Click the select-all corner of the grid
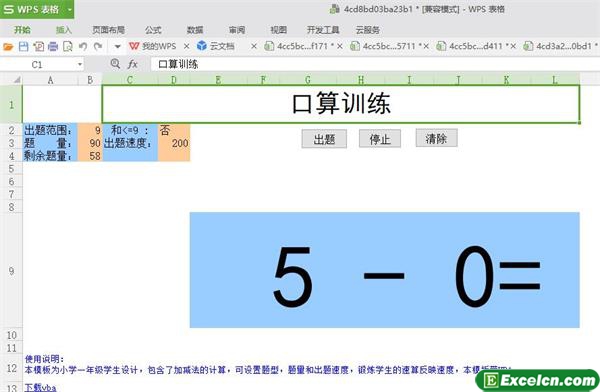Image resolution: width=600 pixels, height=392 pixels. (x=11, y=79)
